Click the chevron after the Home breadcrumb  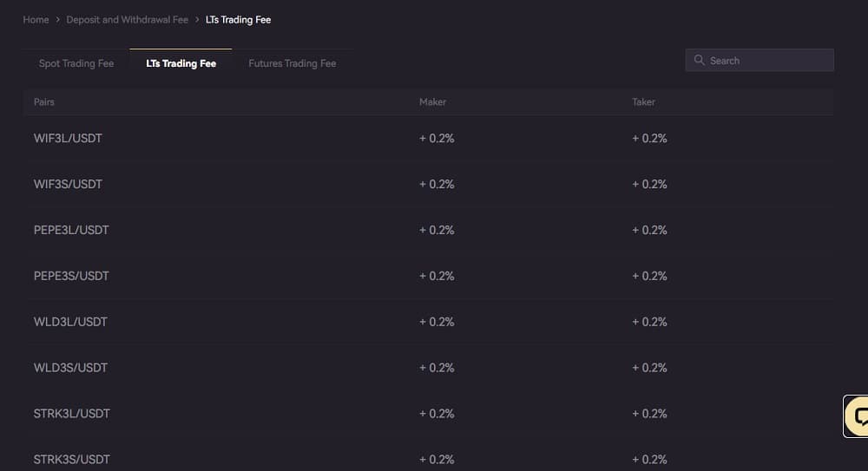(x=57, y=19)
